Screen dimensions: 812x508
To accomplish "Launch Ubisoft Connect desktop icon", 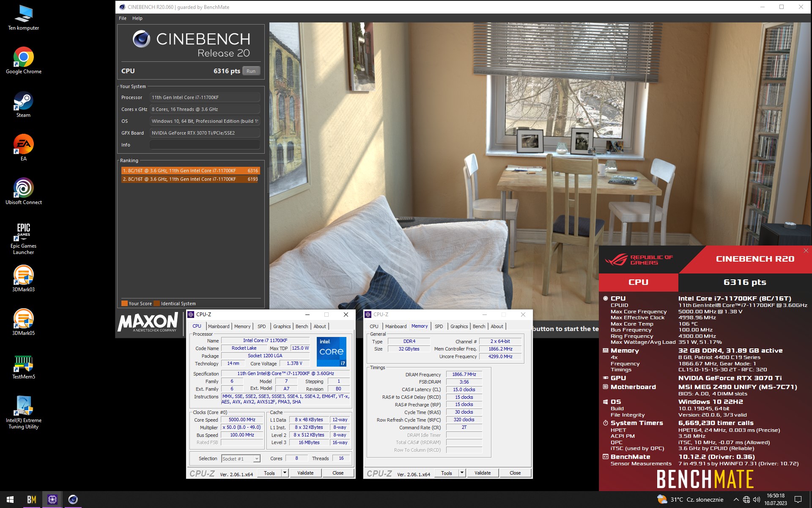I will [23, 191].
